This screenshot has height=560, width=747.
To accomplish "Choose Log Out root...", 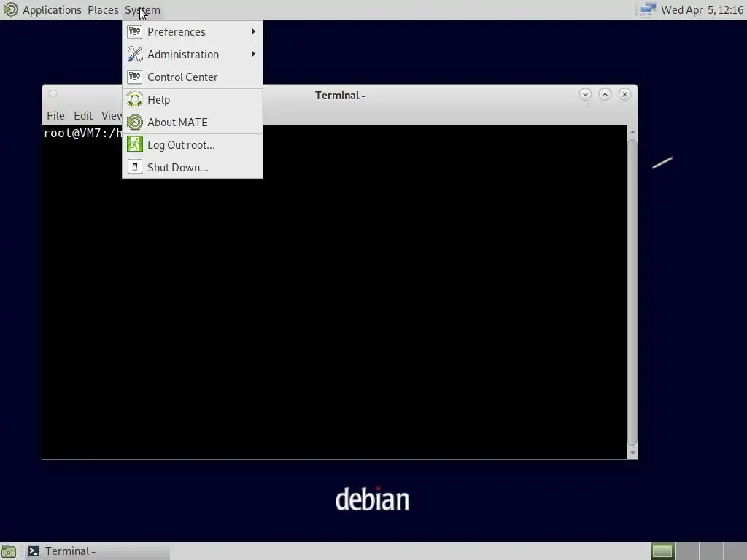I will [x=193, y=145].
